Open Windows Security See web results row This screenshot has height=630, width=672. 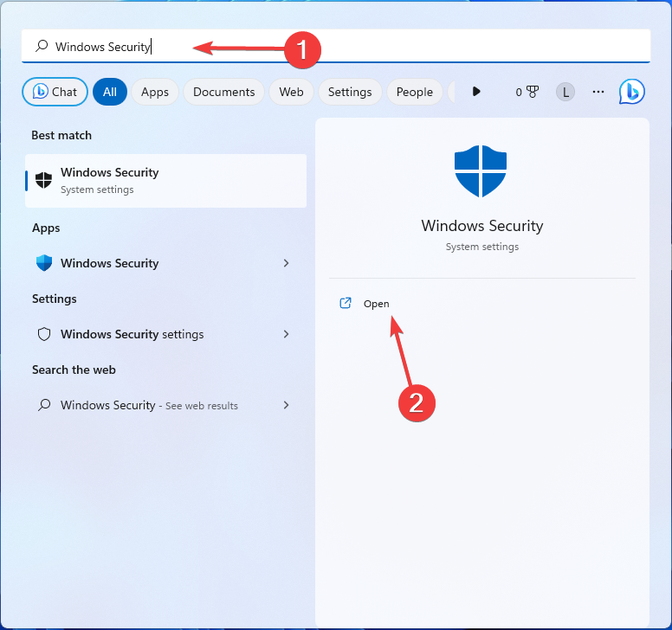tap(166, 405)
